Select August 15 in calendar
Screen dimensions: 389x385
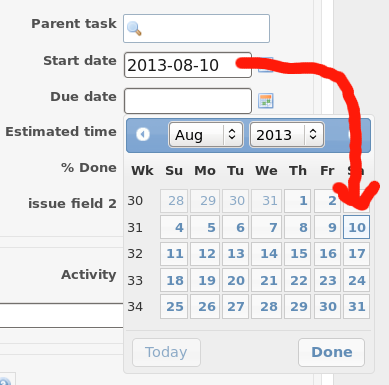point(297,254)
